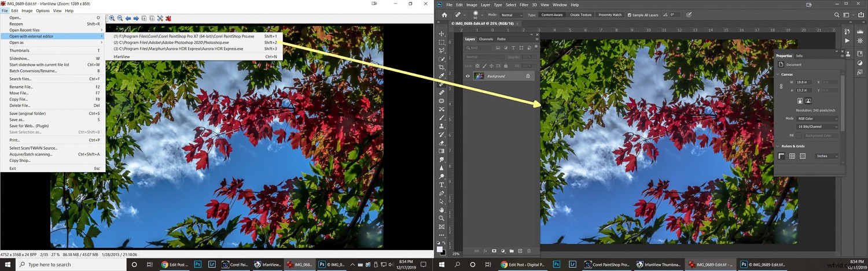The width and height of the screenshot is (868, 271).
Task: Open IrfanView Edit menu
Action: (x=15, y=10)
